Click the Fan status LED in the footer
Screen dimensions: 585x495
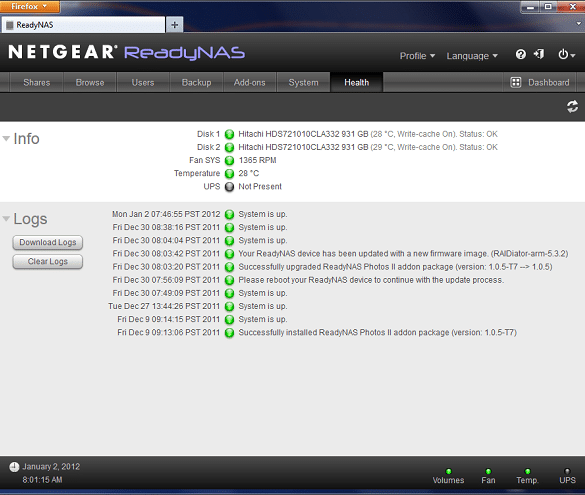click(488, 471)
